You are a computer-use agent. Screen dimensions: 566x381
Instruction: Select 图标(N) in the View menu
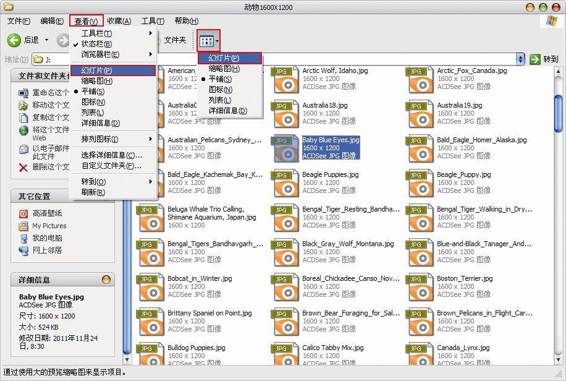point(113,102)
